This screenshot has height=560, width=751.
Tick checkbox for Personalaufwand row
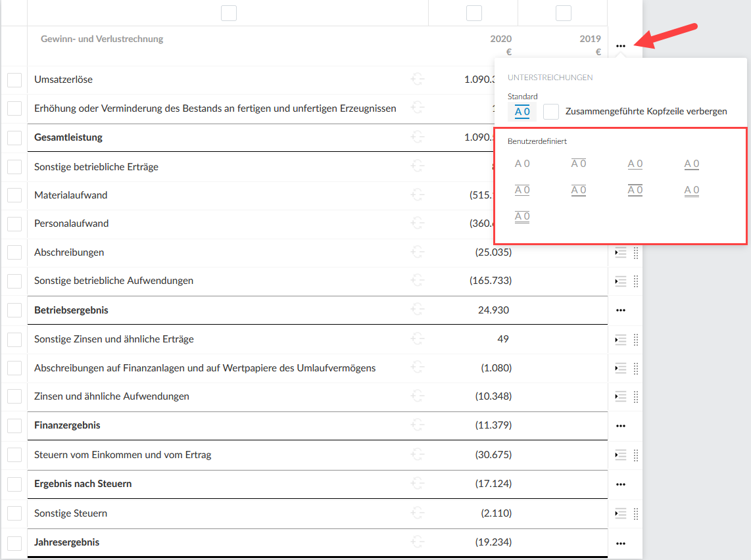(14, 223)
